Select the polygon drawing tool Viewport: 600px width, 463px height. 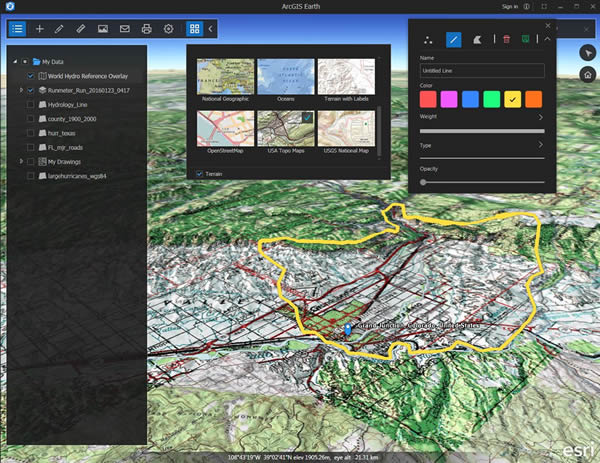click(x=477, y=40)
